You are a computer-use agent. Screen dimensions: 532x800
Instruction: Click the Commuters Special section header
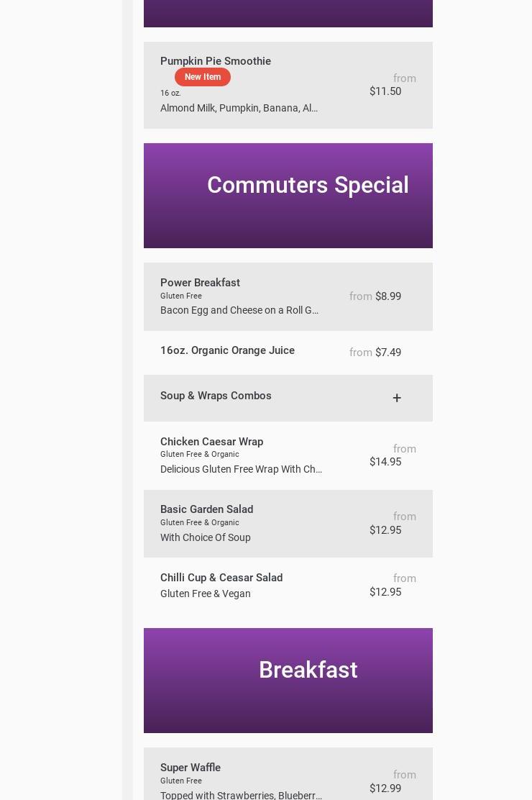[308, 186]
